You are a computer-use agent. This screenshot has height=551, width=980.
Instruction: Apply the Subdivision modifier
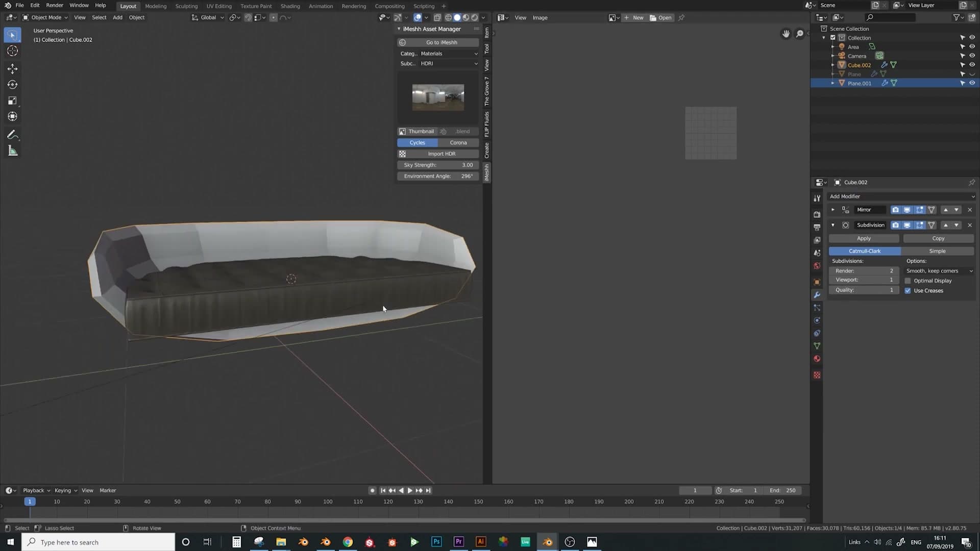click(x=864, y=238)
